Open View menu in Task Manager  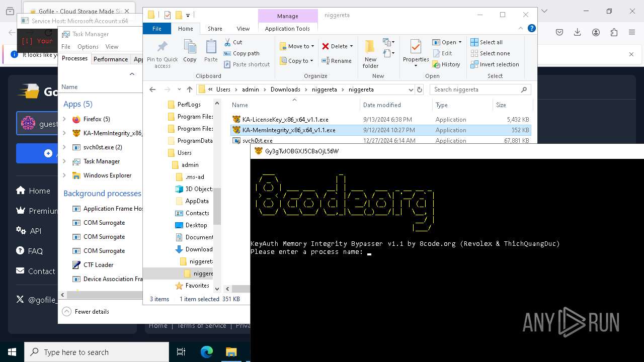[x=112, y=47]
